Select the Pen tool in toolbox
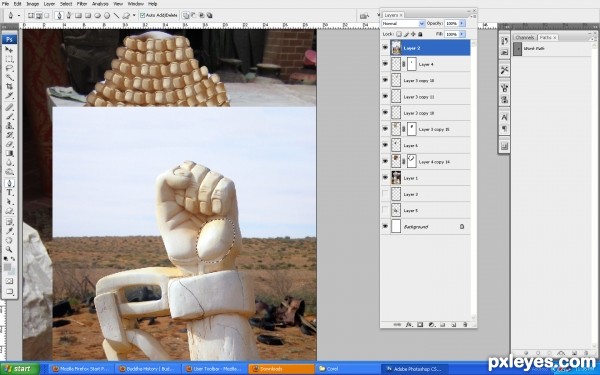 click(9, 183)
